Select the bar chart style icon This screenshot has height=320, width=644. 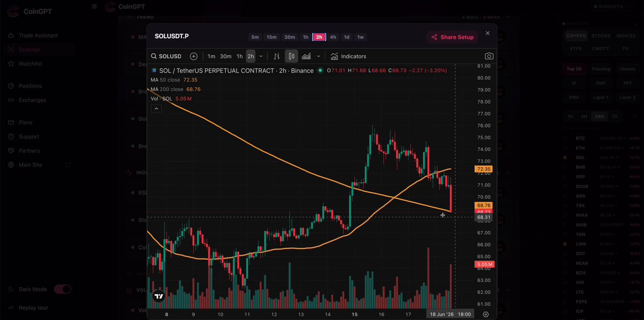pos(277,56)
